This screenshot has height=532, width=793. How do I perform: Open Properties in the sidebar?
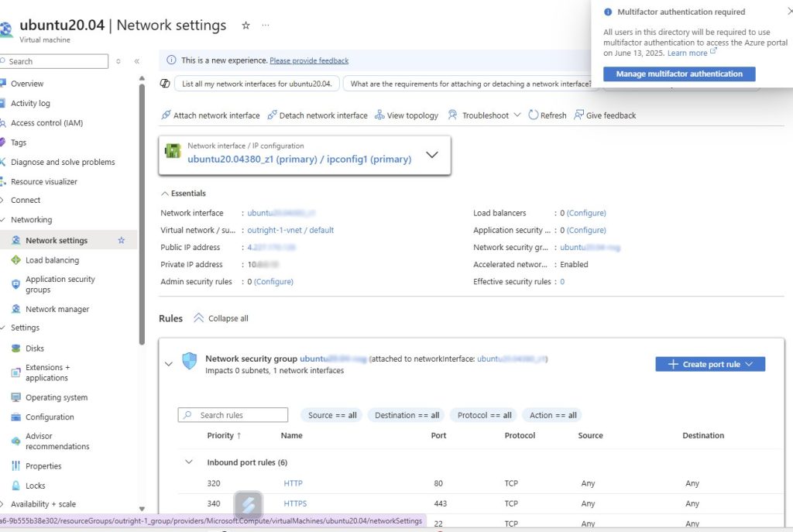pos(43,466)
